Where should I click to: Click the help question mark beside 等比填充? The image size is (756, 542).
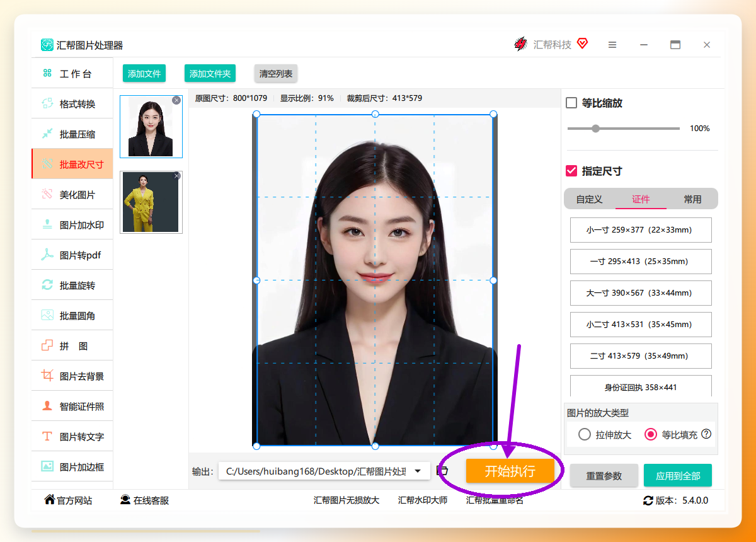[706, 434]
